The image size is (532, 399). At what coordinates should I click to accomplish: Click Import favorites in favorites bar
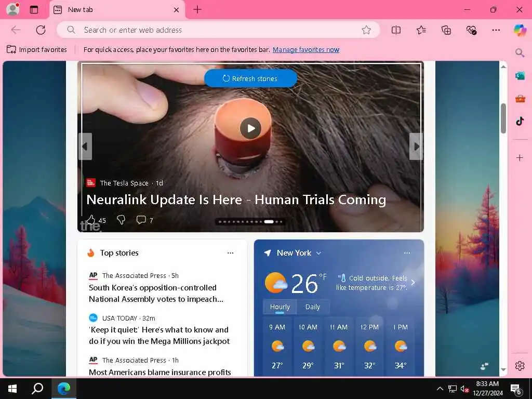37,49
